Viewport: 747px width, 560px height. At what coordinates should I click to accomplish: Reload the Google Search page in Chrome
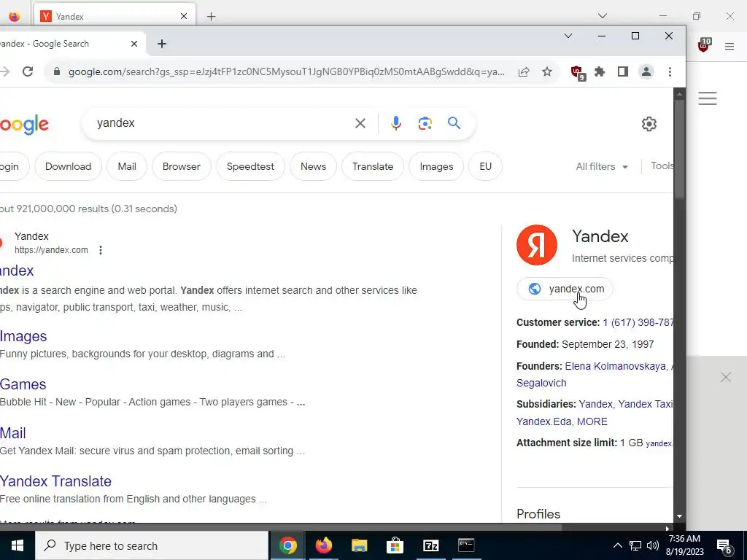[x=28, y=71]
